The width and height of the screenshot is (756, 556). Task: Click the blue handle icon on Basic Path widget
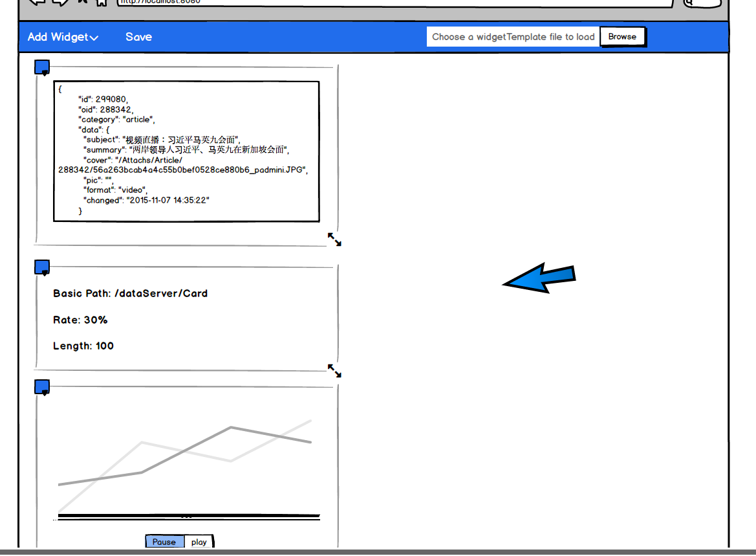[42, 267]
